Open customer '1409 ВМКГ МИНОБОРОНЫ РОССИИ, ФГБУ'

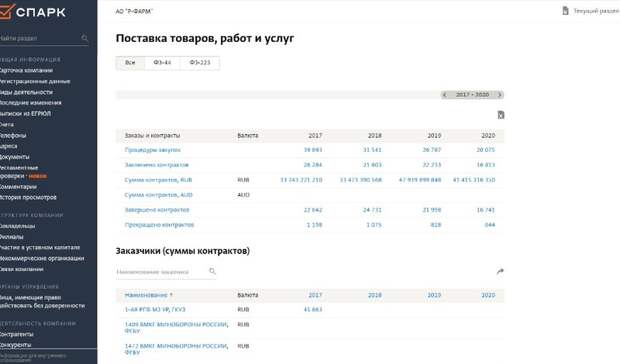point(176,328)
